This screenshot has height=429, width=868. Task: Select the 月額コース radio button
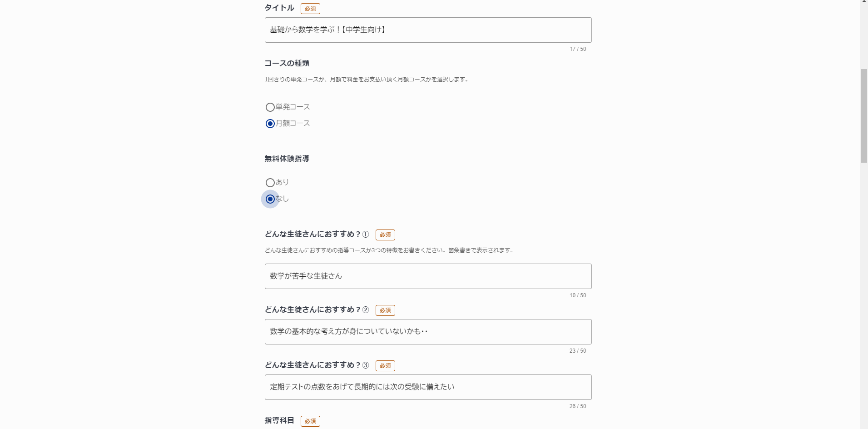click(x=270, y=124)
